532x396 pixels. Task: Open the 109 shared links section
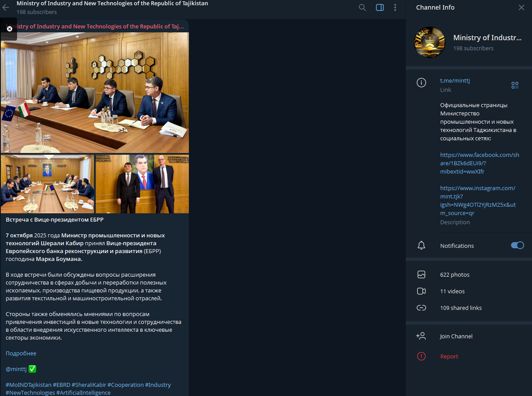click(x=461, y=308)
